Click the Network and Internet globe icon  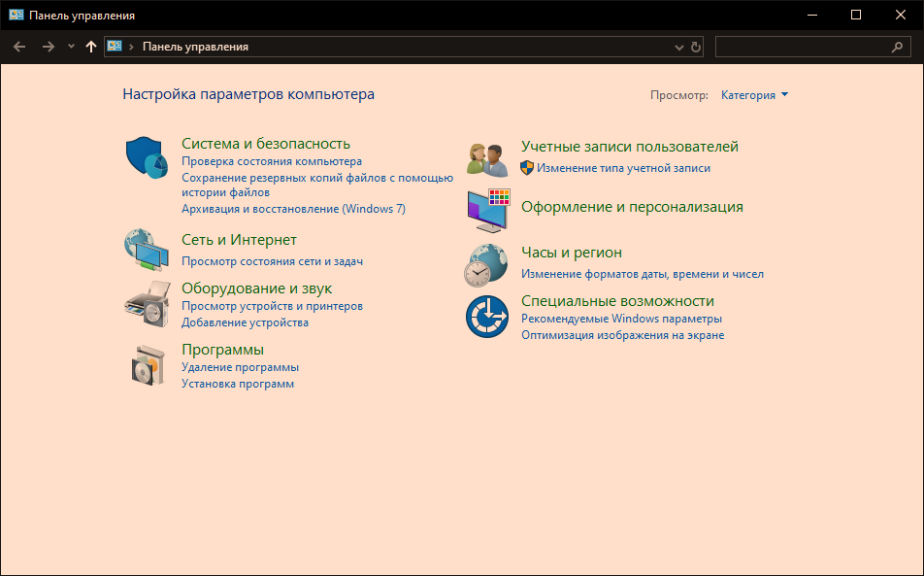pos(147,250)
